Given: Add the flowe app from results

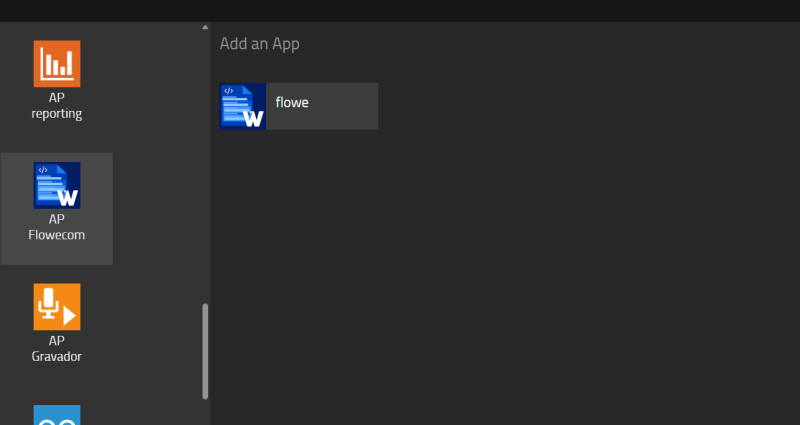Looking at the screenshot, I should pyautogui.click(x=298, y=106).
